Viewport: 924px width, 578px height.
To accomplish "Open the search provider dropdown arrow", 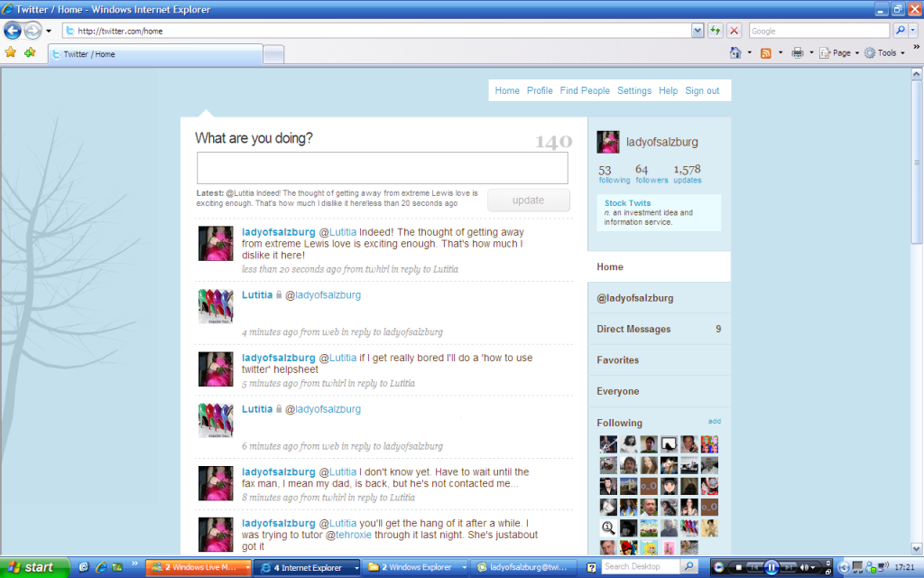I will [913, 31].
